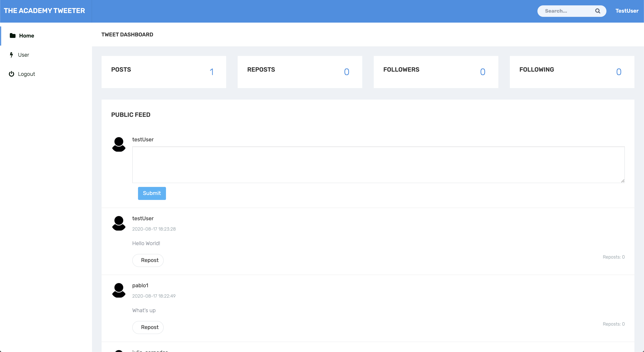Click the Home folder icon in sidebar

click(x=12, y=35)
